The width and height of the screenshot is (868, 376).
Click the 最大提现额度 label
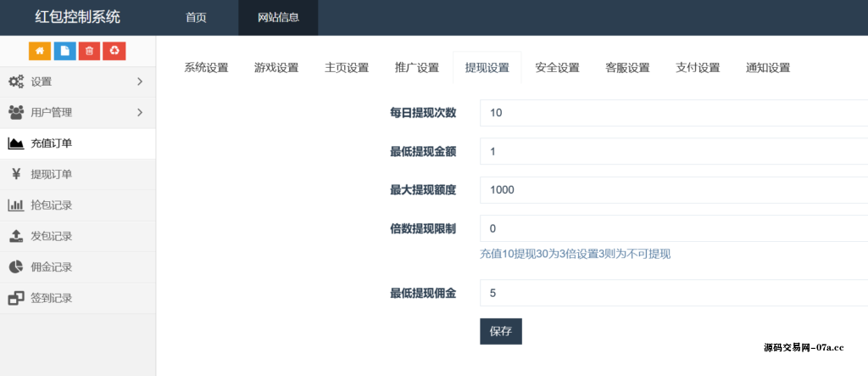(x=423, y=189)
